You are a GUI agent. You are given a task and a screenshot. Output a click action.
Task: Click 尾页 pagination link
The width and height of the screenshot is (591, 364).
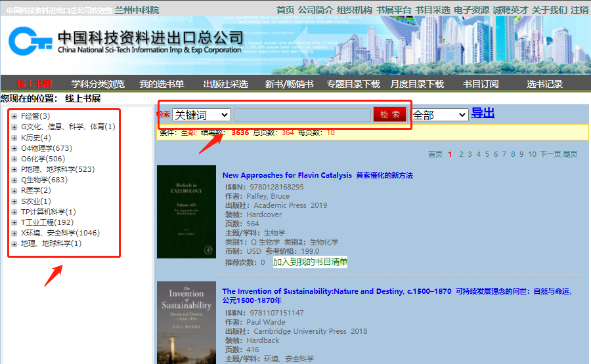click(x=570, y=154)
